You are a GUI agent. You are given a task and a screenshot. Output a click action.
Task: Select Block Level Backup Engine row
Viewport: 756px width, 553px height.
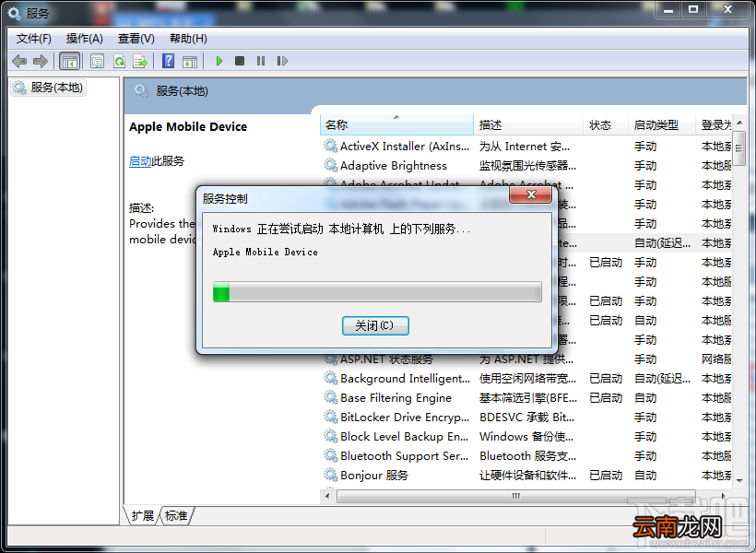[x=527, y=436]
